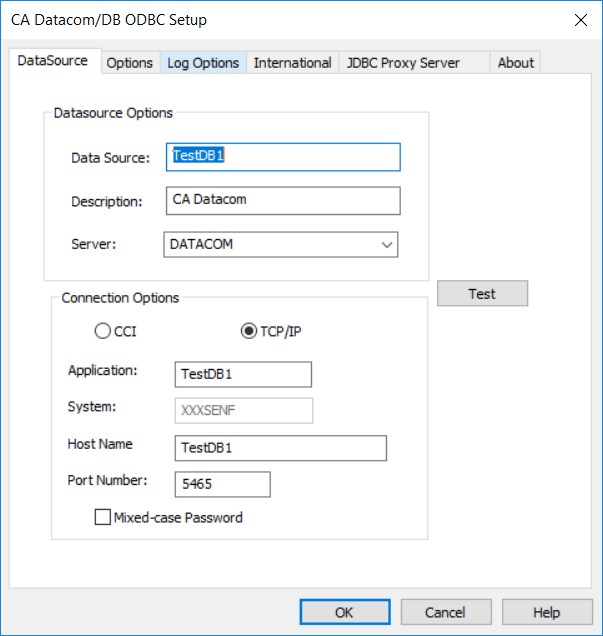This screenshot has height=636, width=603.
Task: Show the About tab
Action: [x=516, y=62]
